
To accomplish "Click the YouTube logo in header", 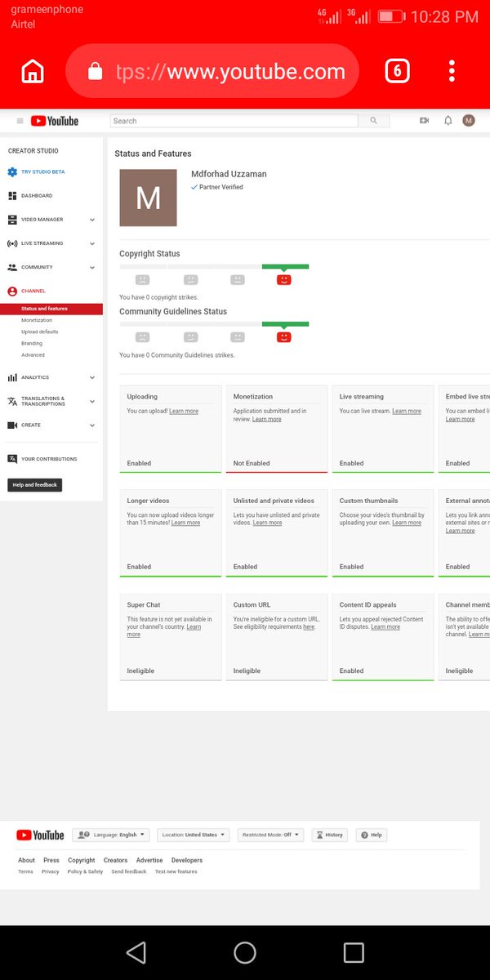I will [x=55, y=121].
